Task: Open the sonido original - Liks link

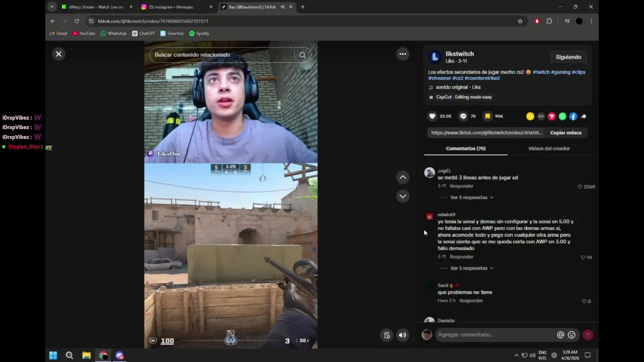Action: [x=458, y=87]
